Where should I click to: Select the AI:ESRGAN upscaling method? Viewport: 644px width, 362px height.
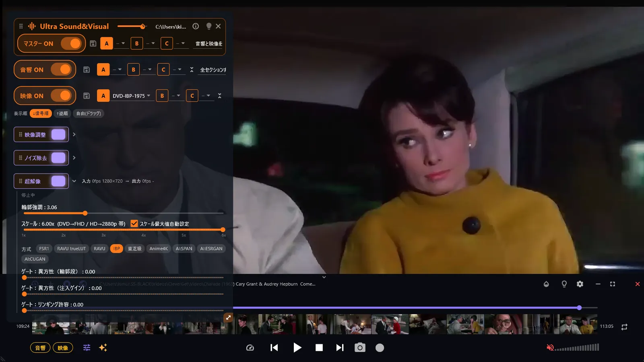point(211,249)
